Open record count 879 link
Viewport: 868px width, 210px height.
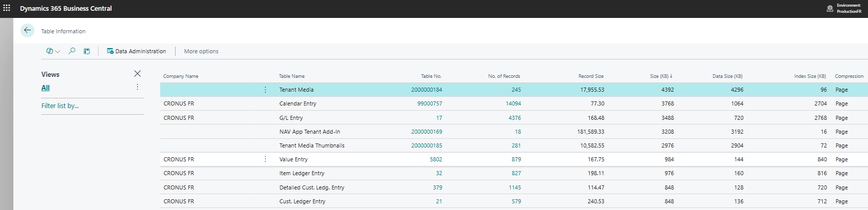coord(516,159)
